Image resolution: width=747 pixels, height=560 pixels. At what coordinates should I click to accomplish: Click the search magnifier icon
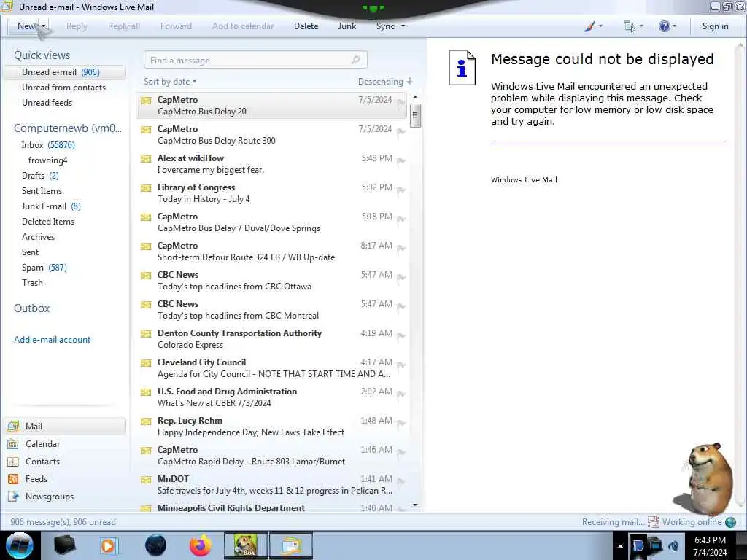tap(355, 60)
